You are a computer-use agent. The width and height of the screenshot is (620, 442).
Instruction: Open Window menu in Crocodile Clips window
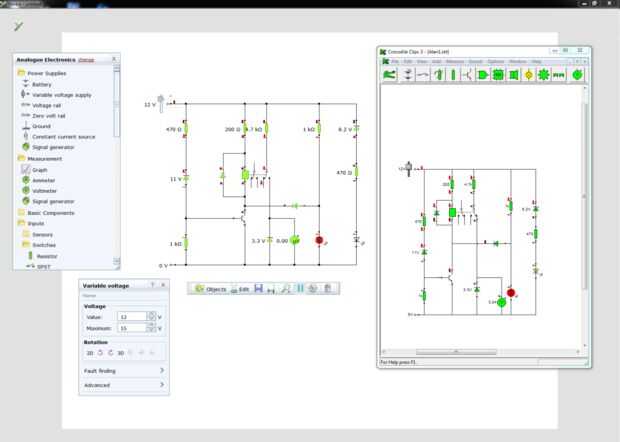pos(518,62)
